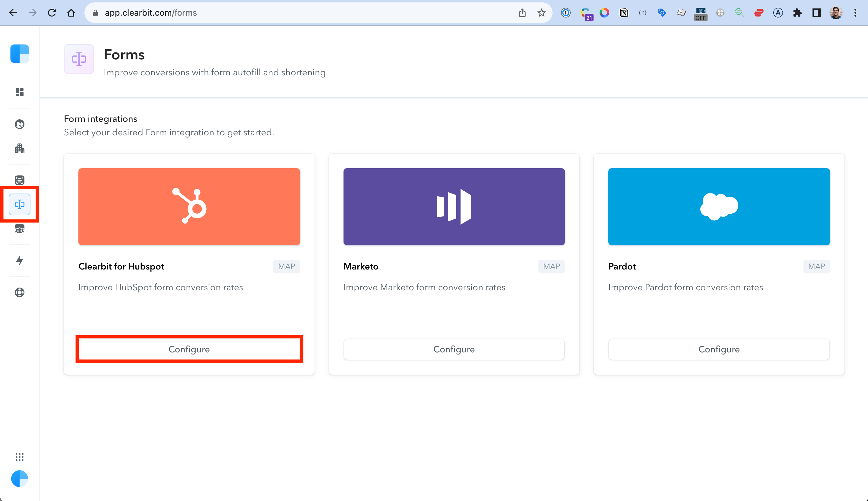
Task: Select the Forms icon in the sidebar
Action: 19,204
